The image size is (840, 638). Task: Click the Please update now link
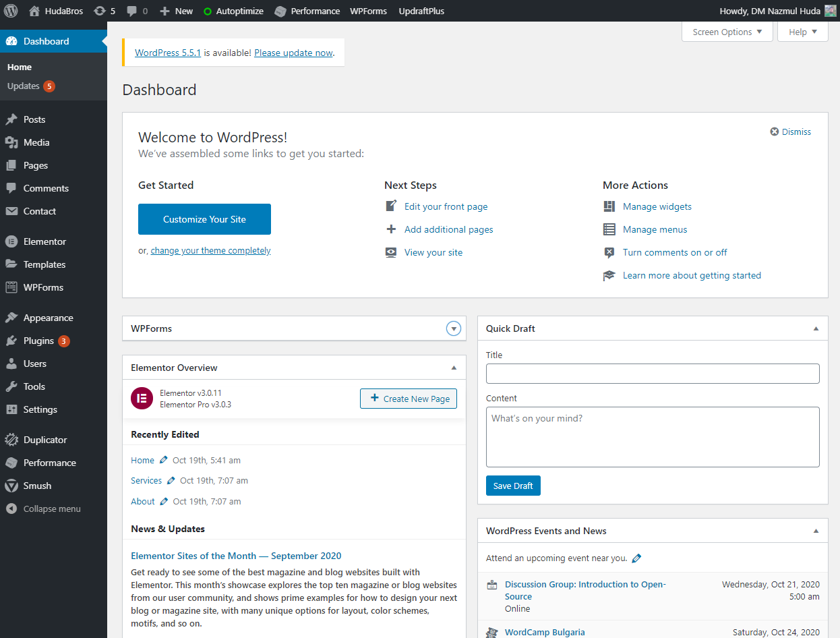pyautogui.click(x=293, y=53)
